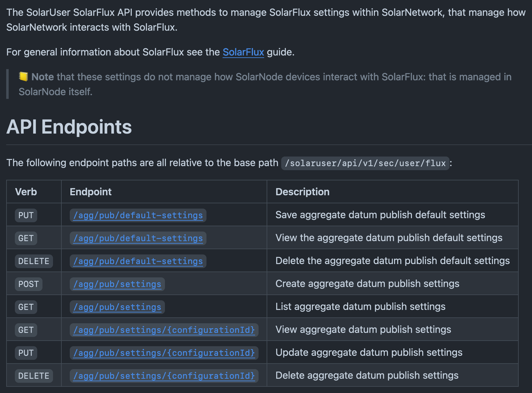This screenshot has height=393, width=532.
Task: Open PUT /agg/pub/default-settings endpoint link
Action: (138, 215)
